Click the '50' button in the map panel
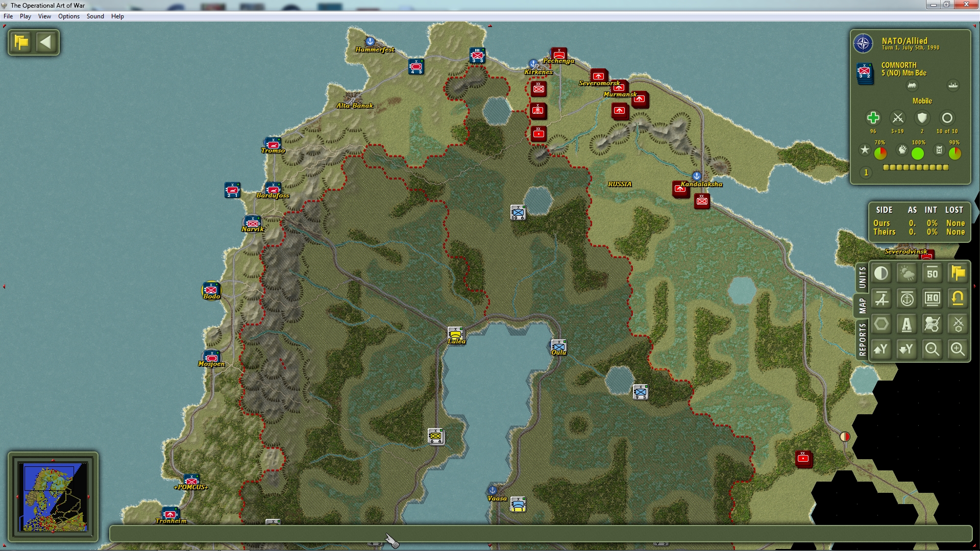The image size is (980, 551). point(933,273)
